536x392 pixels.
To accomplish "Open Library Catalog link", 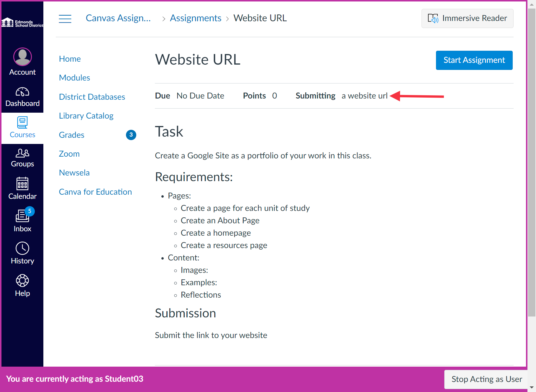I will click(x=86, y=116).
